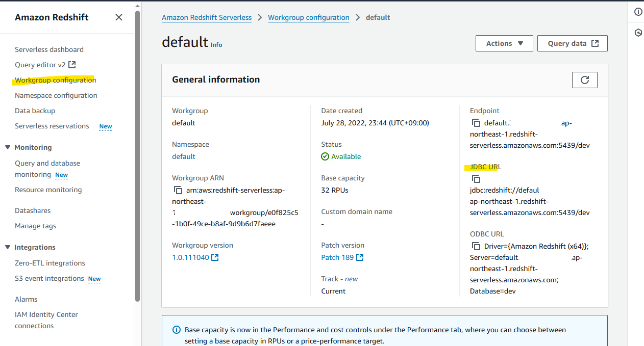Select Workgroup configuration in the sidebar
Image resolution: width=644 pixels, height=346 pixels.
pos(55,80)
